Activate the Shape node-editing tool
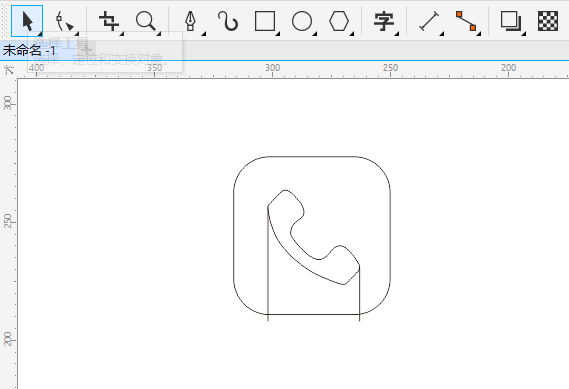569x389 pixels. click(65, 21)
